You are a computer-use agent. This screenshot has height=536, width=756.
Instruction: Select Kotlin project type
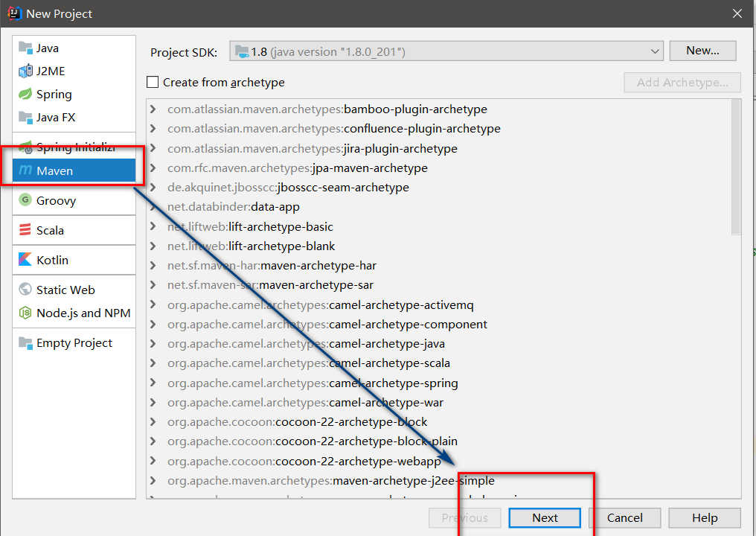point(74,260)
